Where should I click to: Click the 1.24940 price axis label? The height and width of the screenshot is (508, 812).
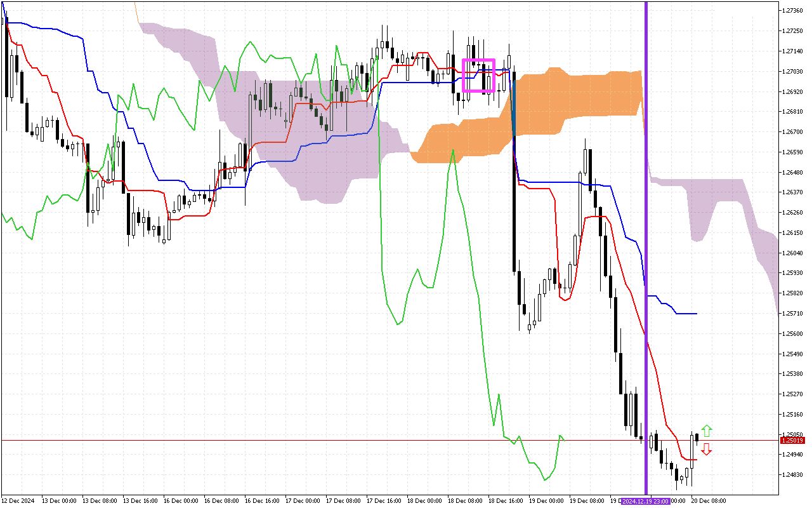(793, 455)
